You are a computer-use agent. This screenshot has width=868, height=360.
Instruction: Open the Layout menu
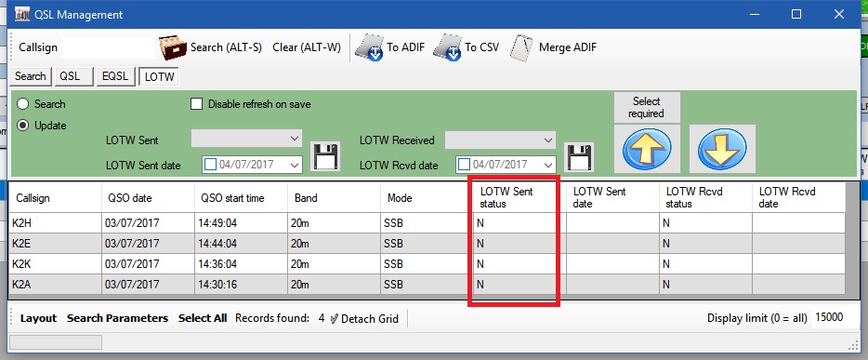38,318
